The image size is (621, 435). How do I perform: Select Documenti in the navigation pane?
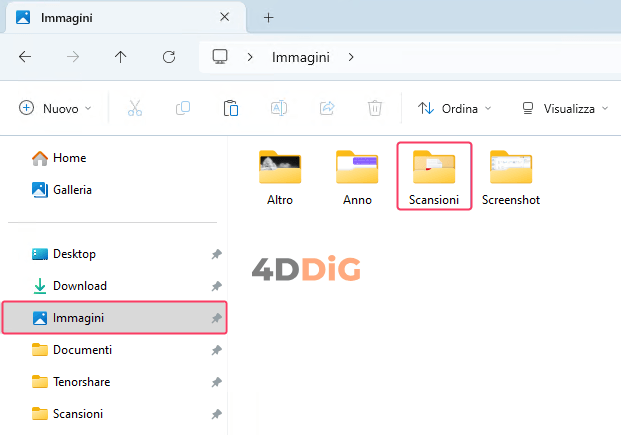click(82, 350)
